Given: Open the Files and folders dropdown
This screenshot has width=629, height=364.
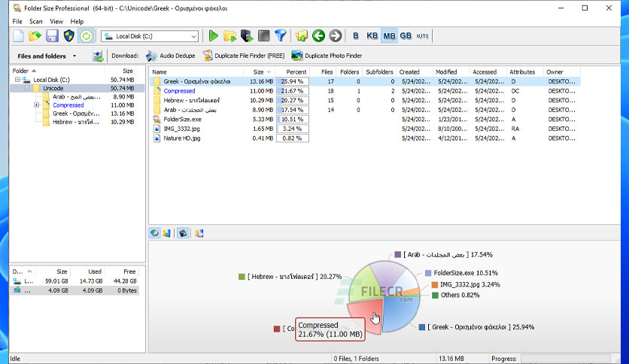Looking at the screenshot, I should click(47, 56).
